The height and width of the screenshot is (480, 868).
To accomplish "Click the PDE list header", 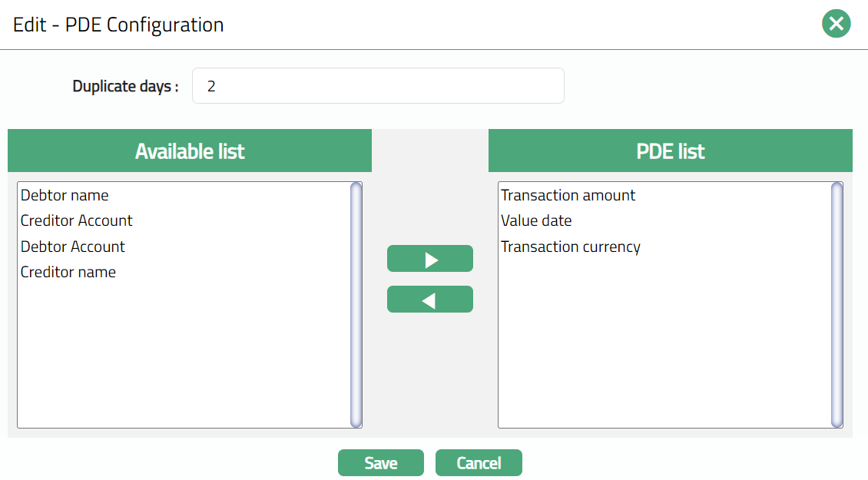I will [671, 151].
